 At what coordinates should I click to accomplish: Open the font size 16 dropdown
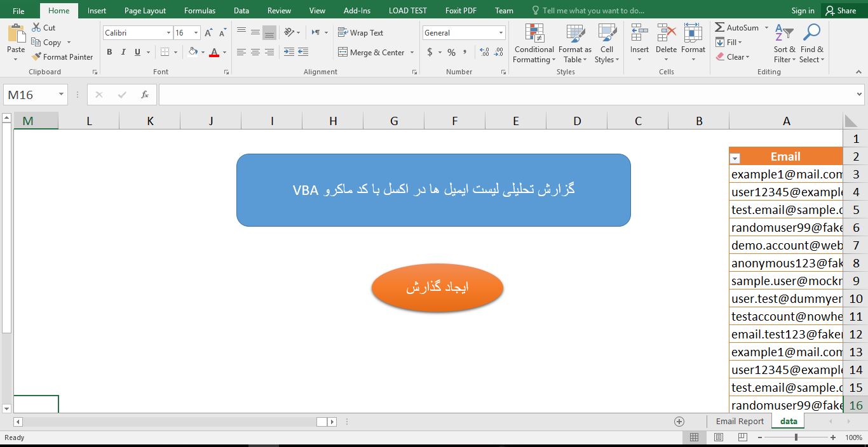pos(196,32)
